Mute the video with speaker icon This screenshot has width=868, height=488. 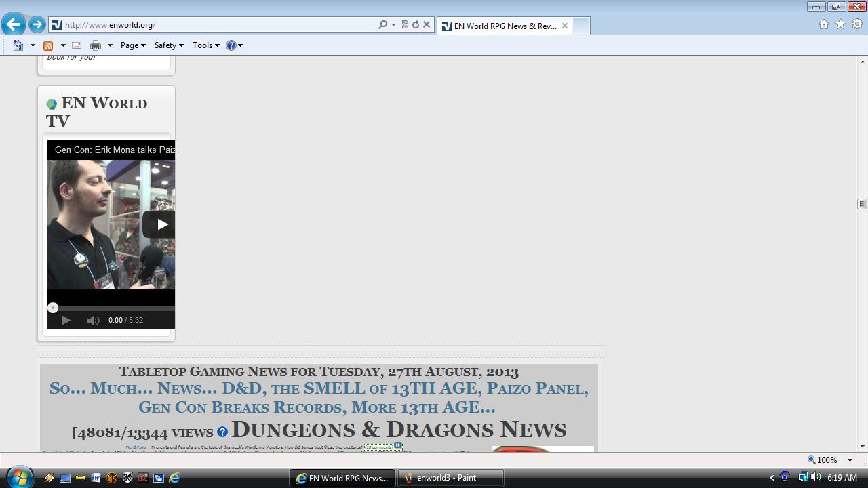[94, 320]
